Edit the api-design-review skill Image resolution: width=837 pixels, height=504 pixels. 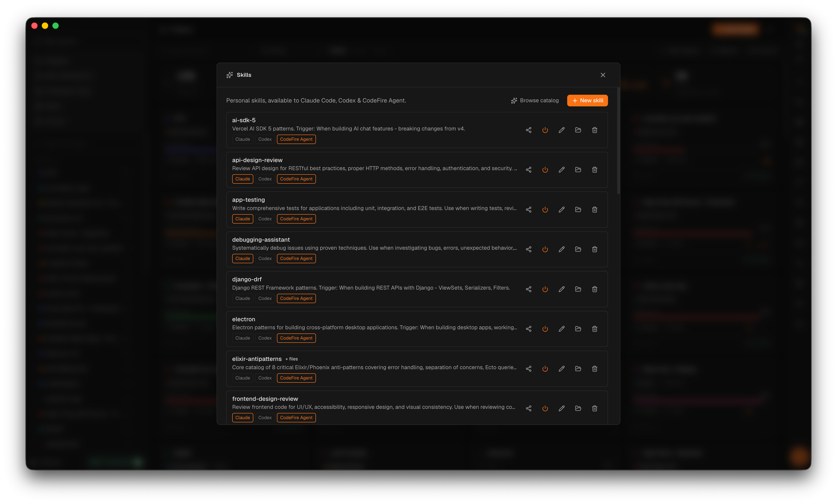pos(562,170)
